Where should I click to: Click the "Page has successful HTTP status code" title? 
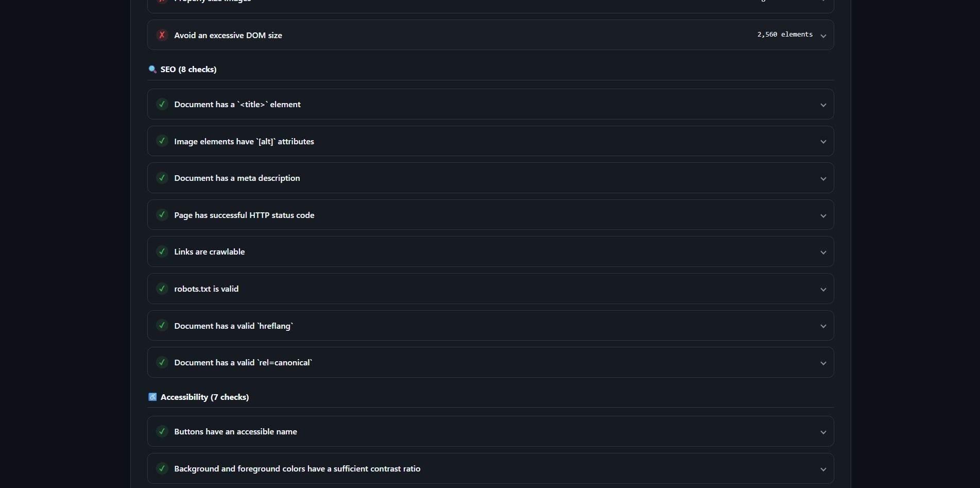pos(244,215)
